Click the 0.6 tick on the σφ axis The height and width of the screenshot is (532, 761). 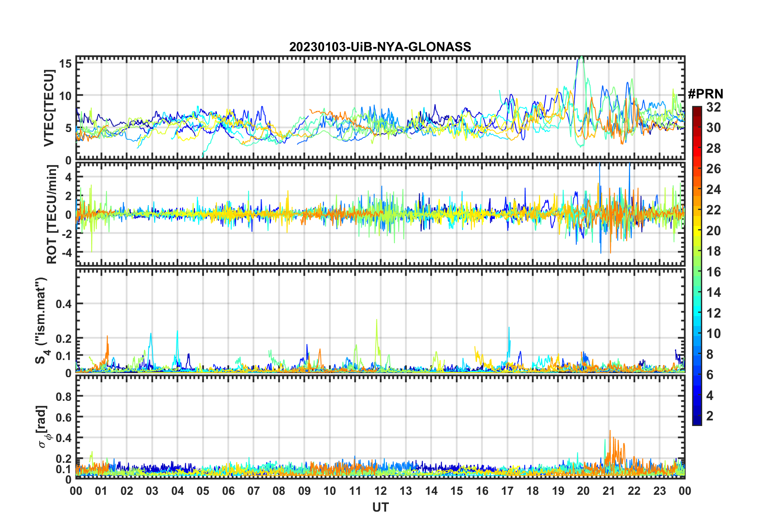click(x=64, y=418)
